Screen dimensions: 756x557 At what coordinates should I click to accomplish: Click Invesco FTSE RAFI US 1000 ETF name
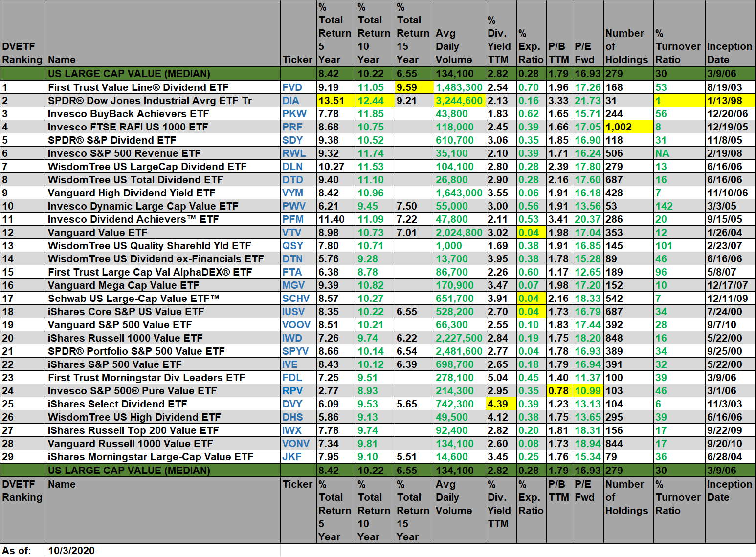point(128,127)
